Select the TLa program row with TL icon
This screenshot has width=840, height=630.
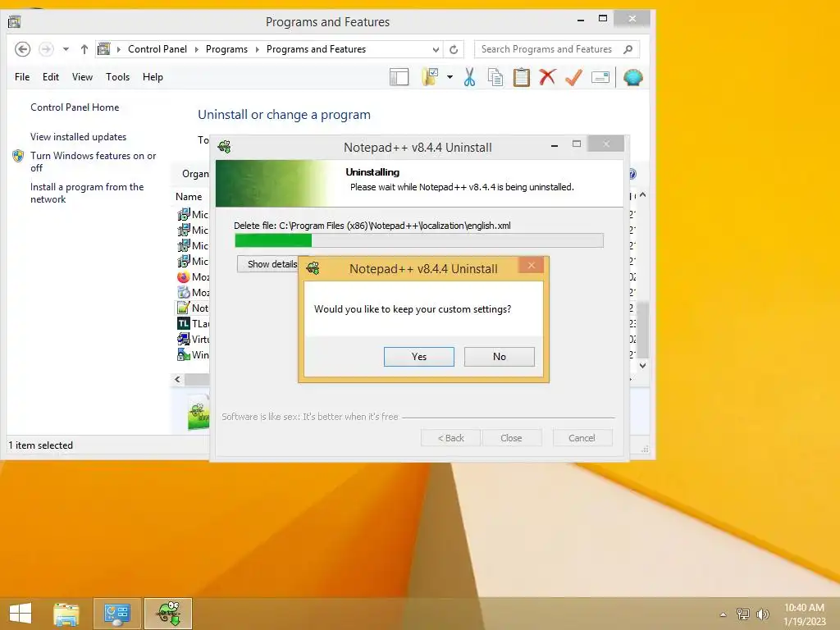pos(193,323)
